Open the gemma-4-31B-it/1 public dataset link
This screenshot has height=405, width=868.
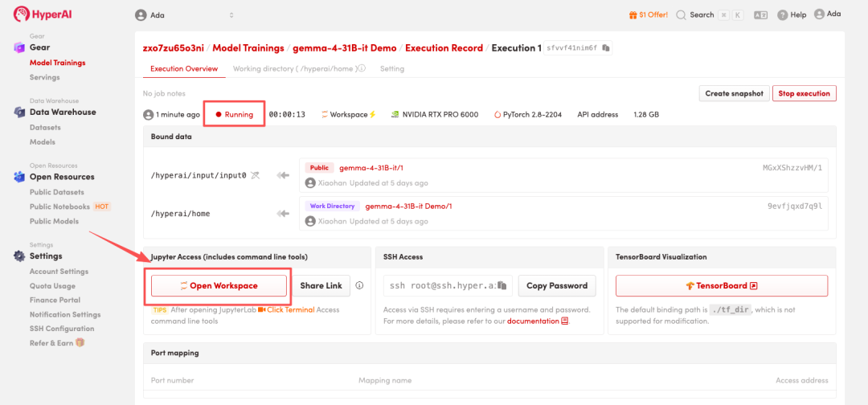click(371, 168)
